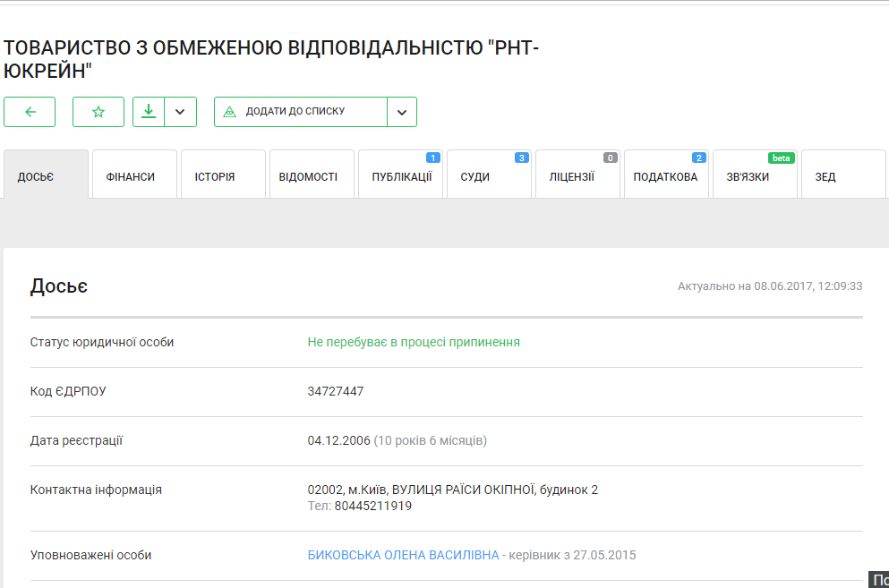Click the ЄДРПОУ code 34727447
The width and height of the screenshot is (889, 588).
click(336, 391)
